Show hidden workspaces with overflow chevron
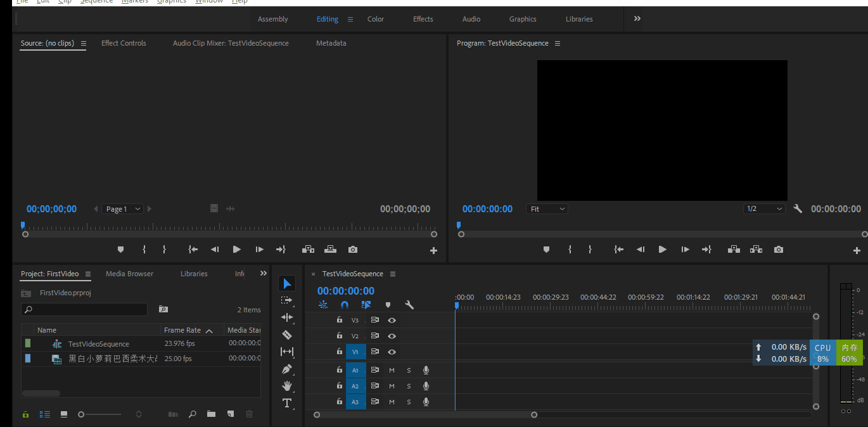The image size is (868, 427). 637,19
